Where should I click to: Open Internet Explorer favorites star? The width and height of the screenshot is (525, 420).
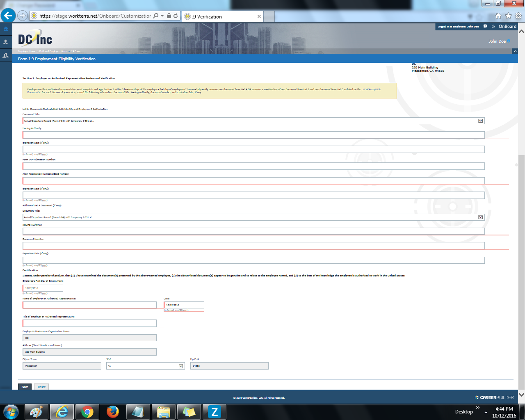(x=508, y=16)
